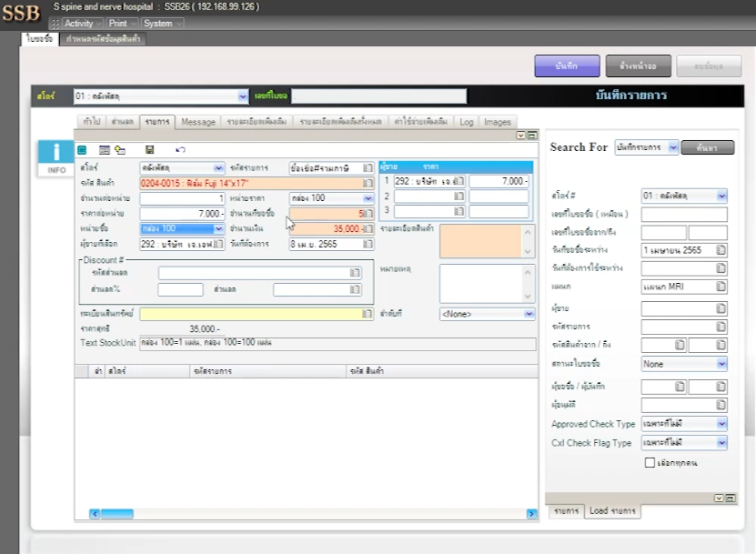Click the Discount ส่วนลด% input field

click(x=180, y=289)
